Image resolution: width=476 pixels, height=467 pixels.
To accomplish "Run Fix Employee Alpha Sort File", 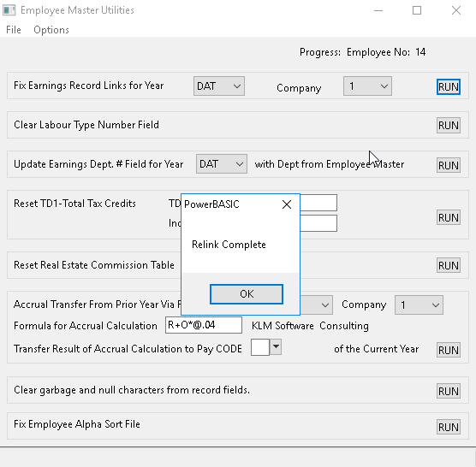I will 449,427.
